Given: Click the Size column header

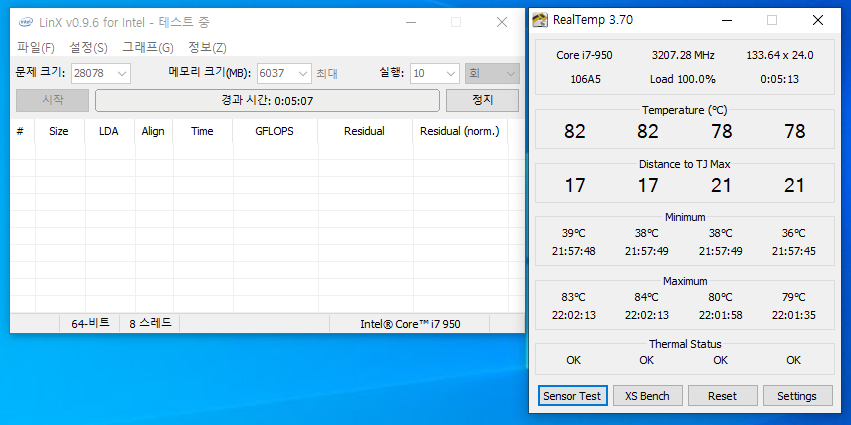Looking at the screenshot, I should coord(59,131).
